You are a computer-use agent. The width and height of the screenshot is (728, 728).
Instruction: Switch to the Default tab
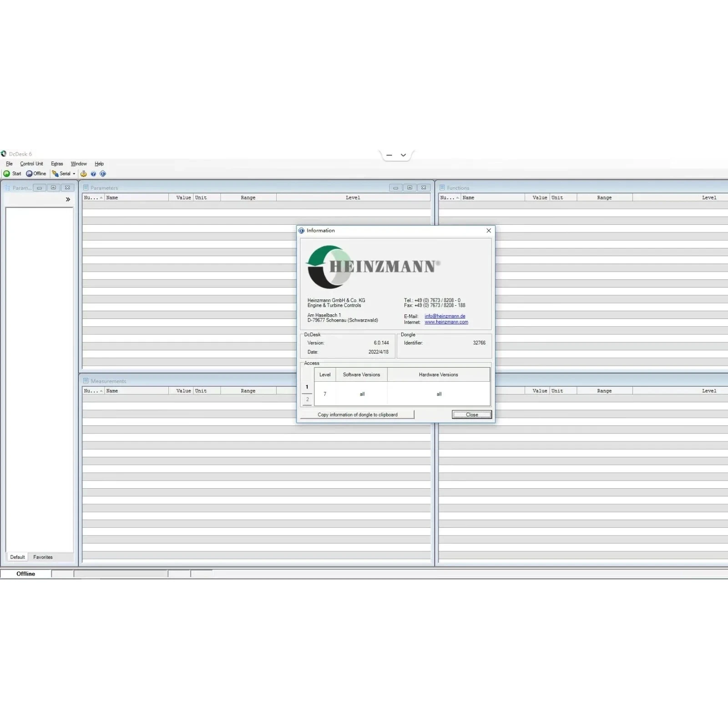click(17, 557)
